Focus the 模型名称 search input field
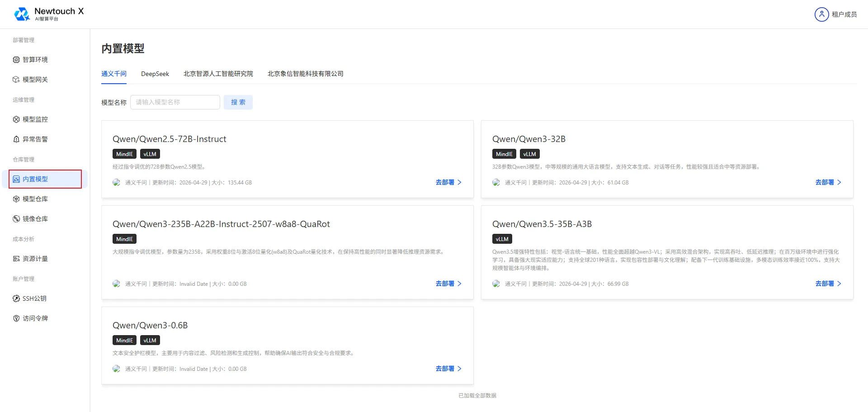The height and width of the screenshot is (412, 868). tap(175, 102)
